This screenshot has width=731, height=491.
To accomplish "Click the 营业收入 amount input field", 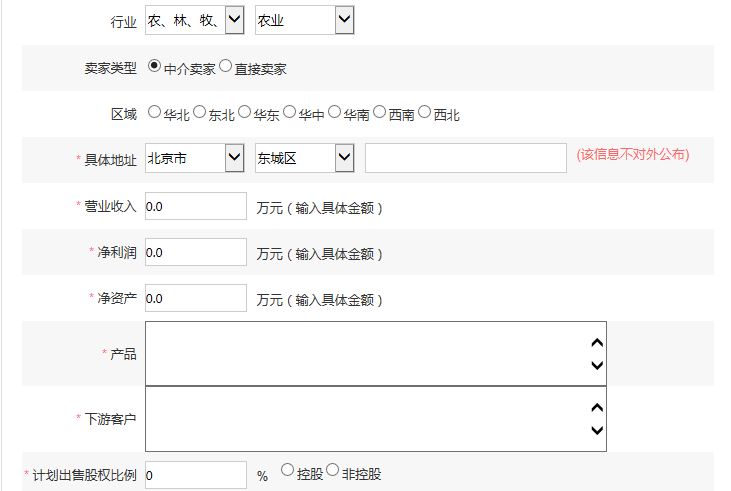I will (x=196, y=206).
